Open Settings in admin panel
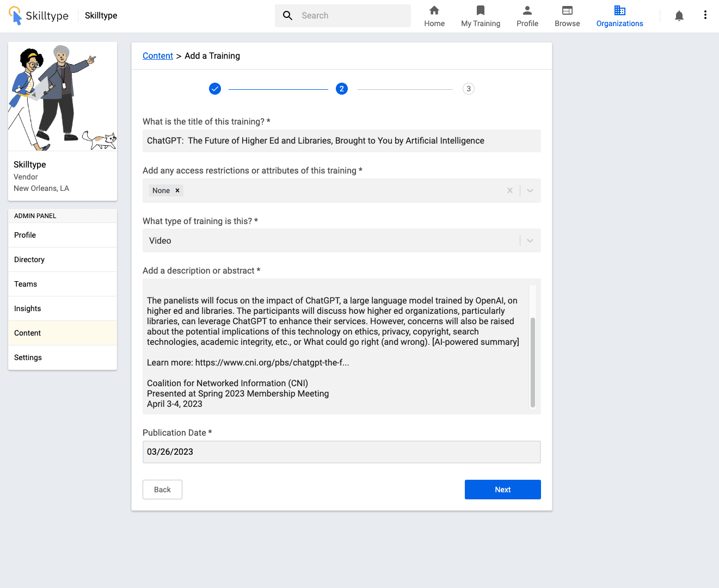This screenshot has width=719, height=588. pyautogui.click(x=63, y=357)
